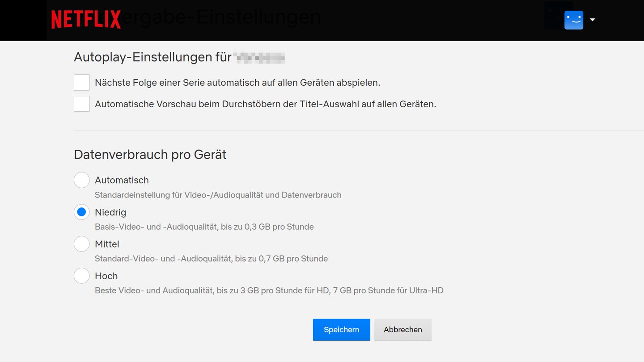Save settings with the Speichern button
The width and height of the screenshot is (644, 362).
coord(341,329)
